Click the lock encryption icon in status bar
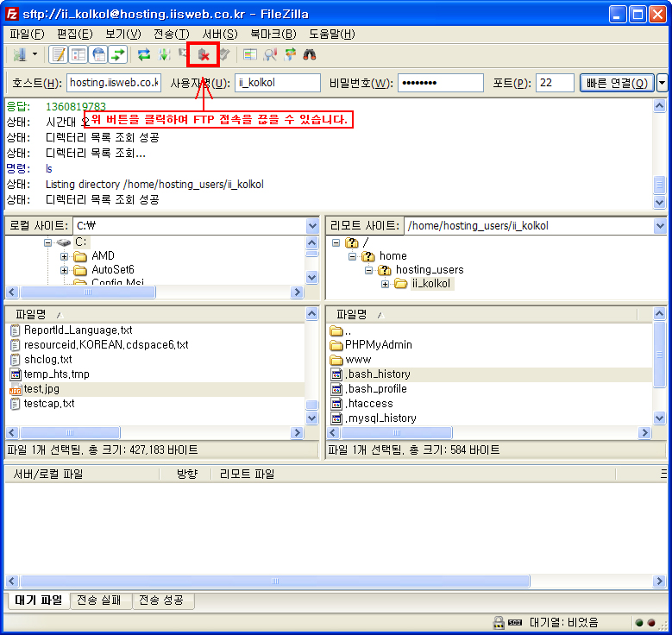 coord(499,622)
